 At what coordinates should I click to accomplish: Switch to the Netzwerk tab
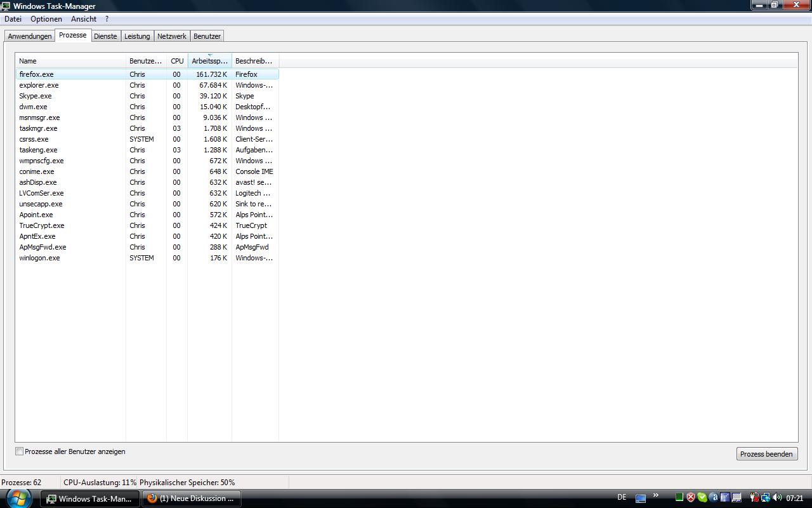pyautogui.click(x=172, y=36)
